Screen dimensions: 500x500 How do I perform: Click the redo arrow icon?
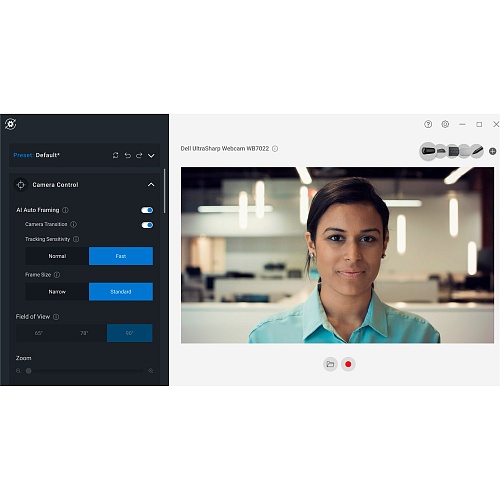pyautogui.click(x=139, y=155)
